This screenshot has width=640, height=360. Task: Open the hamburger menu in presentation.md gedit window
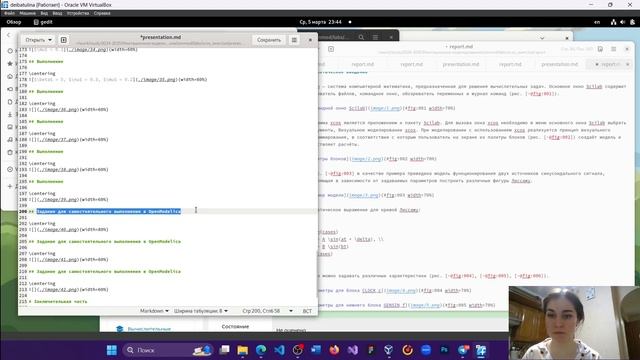click(x=294, y=40)
